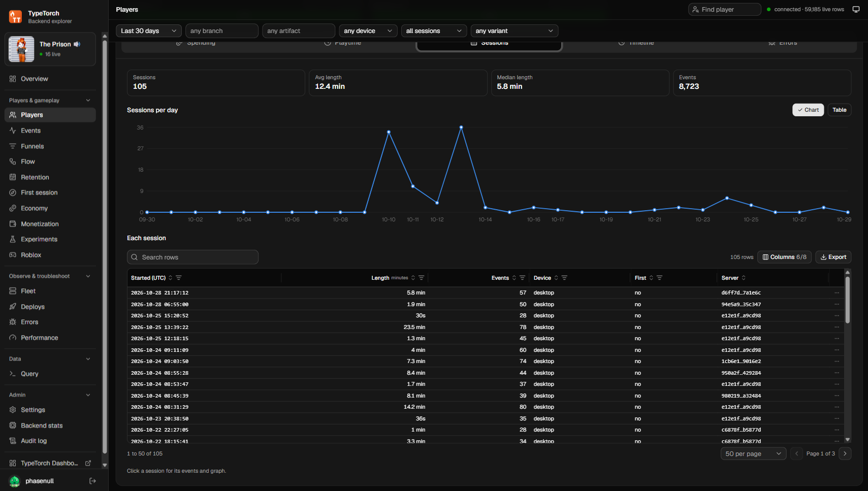Open the any device filter dropdown

[x=368, y=31]
